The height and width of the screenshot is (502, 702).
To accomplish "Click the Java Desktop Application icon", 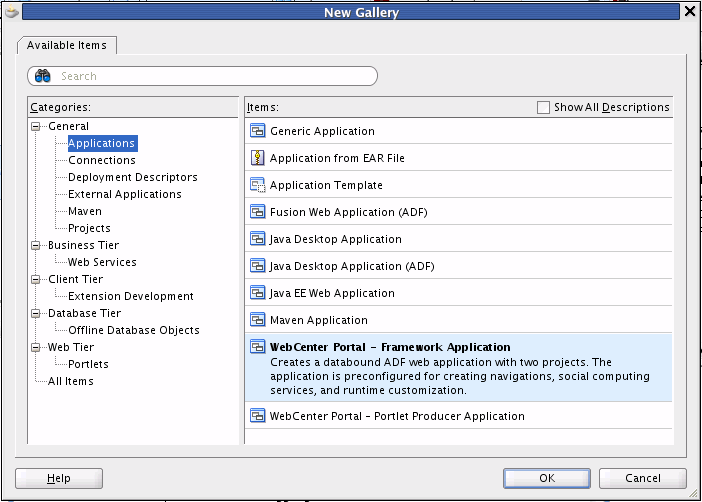I will coord(257,239).
